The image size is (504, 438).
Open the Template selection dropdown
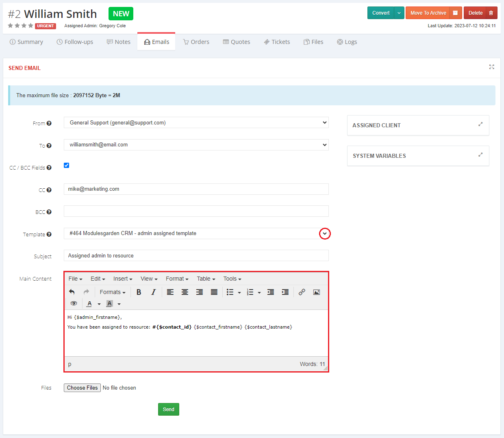coord(196,233)
